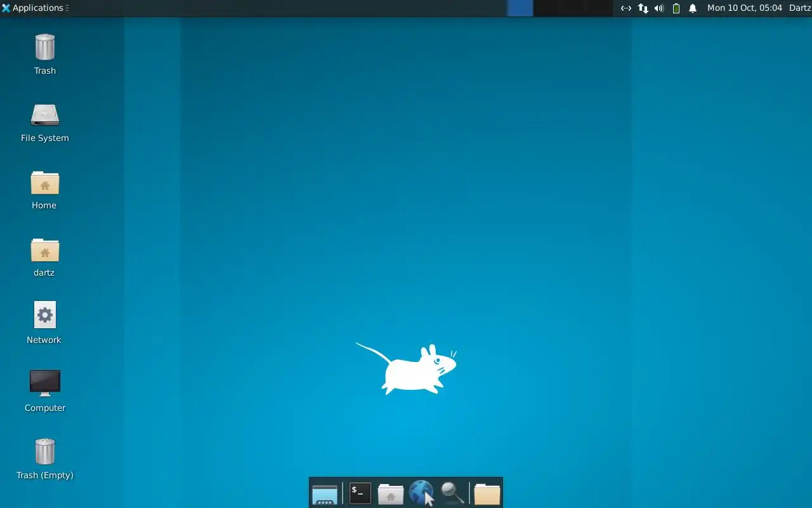Select the Trash (Empty) desktop icon
Viewport: 812px width, 508px height.
(x=45, y=451)
